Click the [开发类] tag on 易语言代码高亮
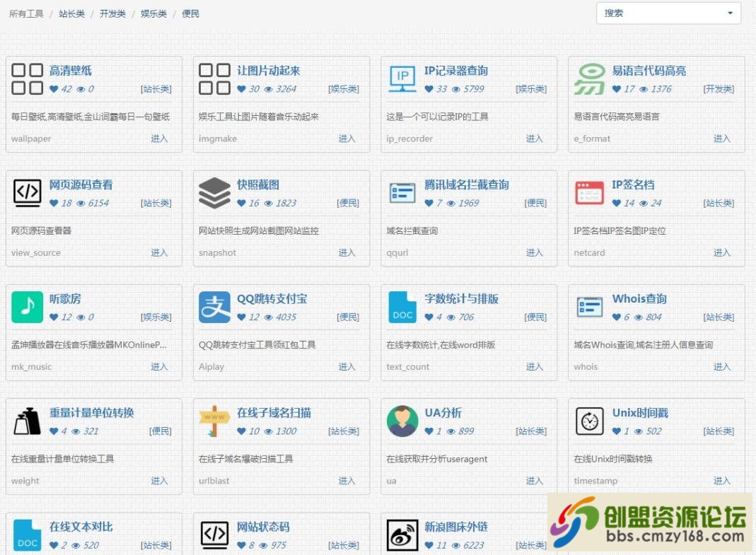The image size is (756, 555). [719, 89]
